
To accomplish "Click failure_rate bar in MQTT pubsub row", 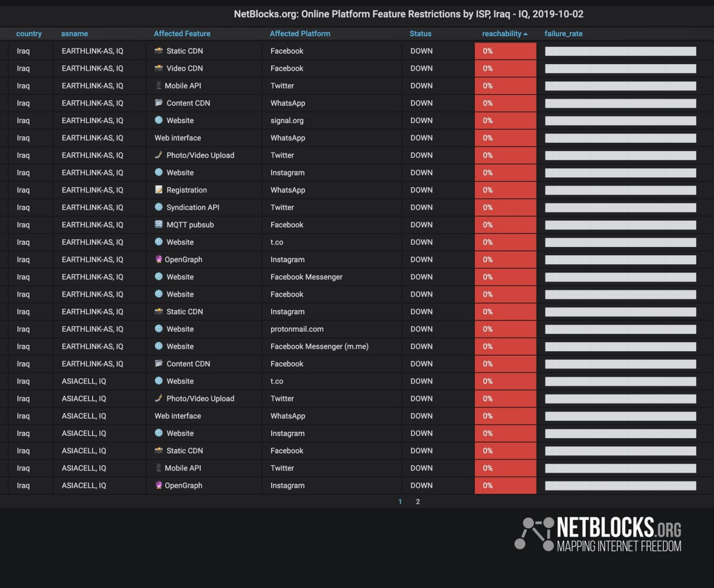I will click(620, 225).
